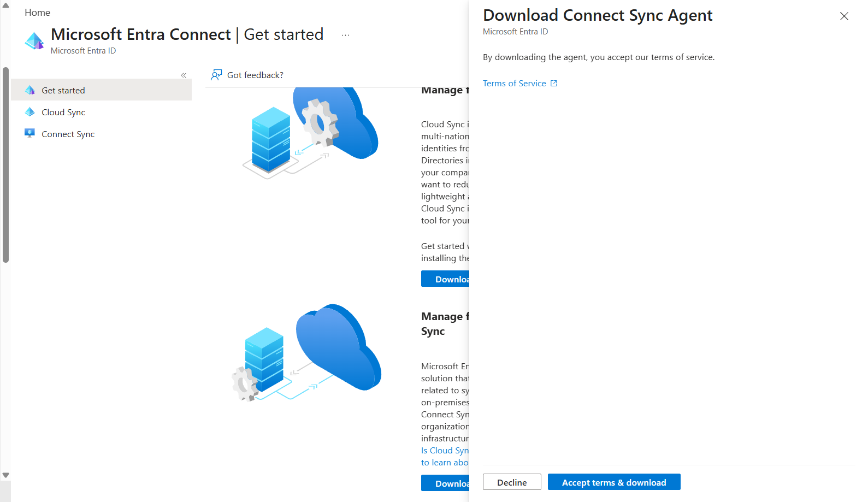Screen dimensions: 868x502
Task: Collapse the sidebar with double chevron
Action: (x=184, y=75)
